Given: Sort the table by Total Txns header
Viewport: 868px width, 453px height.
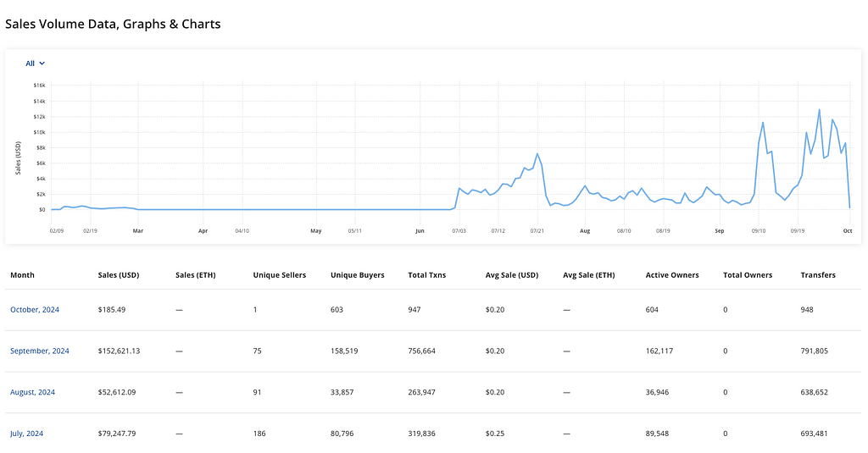Looking at the screenshot, I should click(x=428, y=275).
